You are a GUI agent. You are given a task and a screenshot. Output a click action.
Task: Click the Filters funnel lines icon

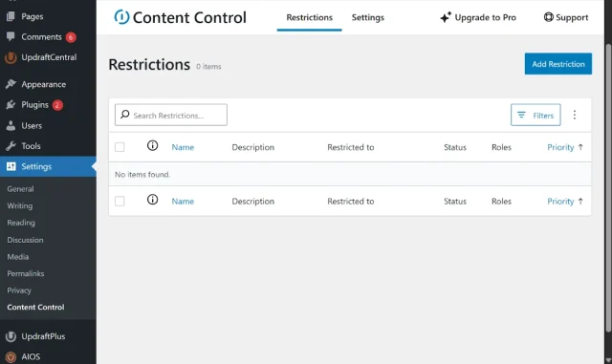point(521,115)
